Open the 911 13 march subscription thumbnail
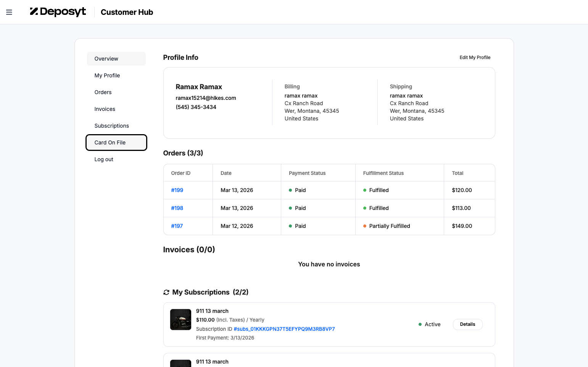Screen dimensions: 588x367 180,319
